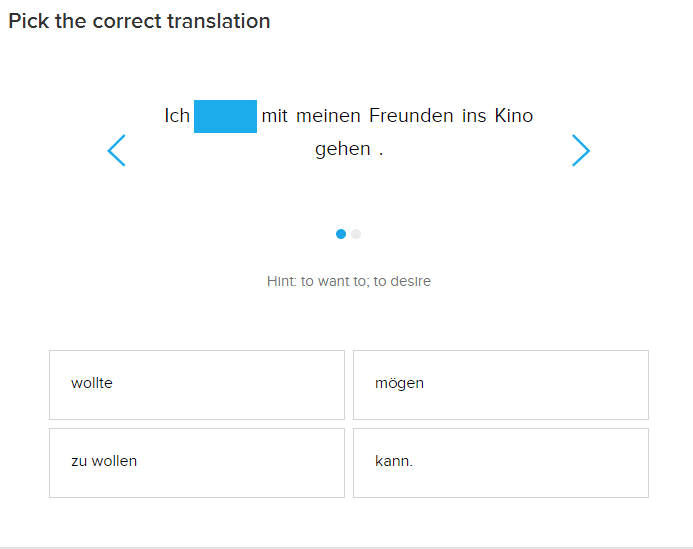Go to the previous sentence with left arrow
The image size is (693, 549).
pos(117,150)
